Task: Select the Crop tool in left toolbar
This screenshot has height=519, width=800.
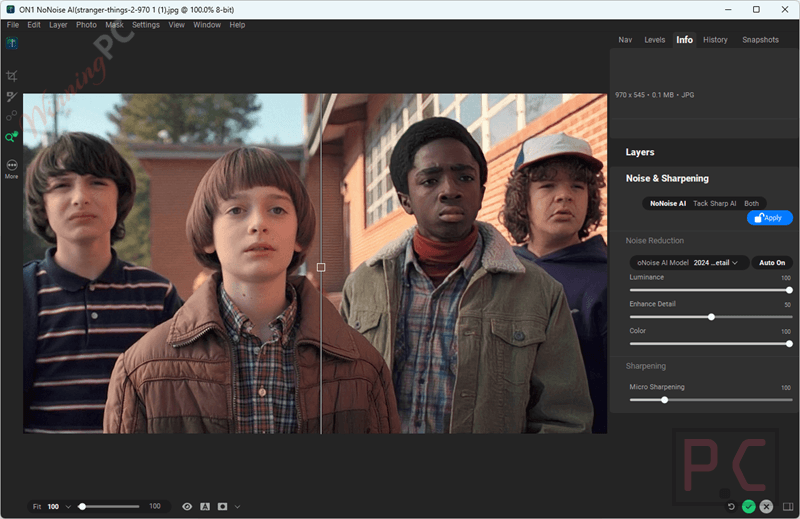Action: pos(12,76)
